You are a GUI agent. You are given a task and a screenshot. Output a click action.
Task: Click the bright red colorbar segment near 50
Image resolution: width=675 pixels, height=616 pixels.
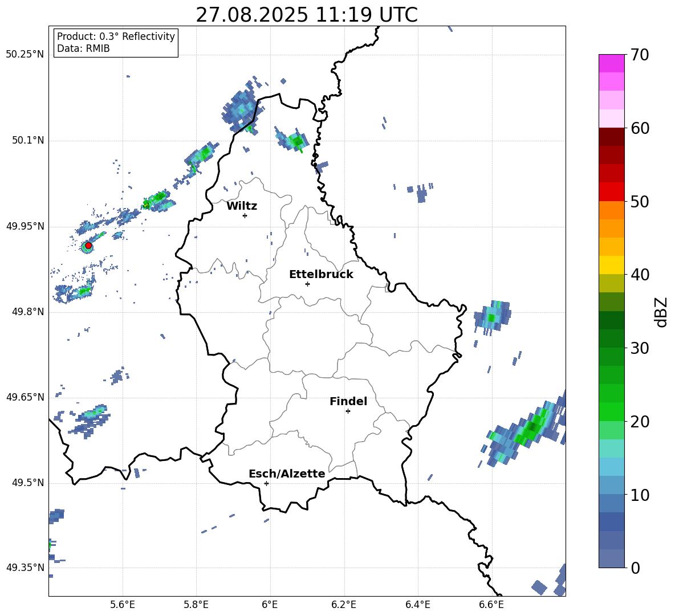coord(611,192)
